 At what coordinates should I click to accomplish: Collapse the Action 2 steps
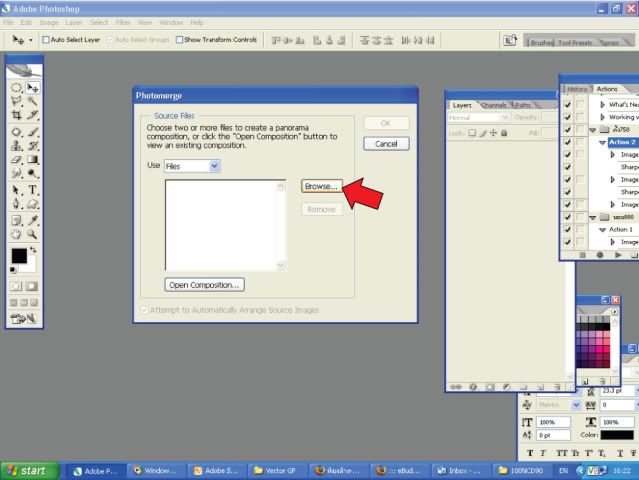point(602,143)
